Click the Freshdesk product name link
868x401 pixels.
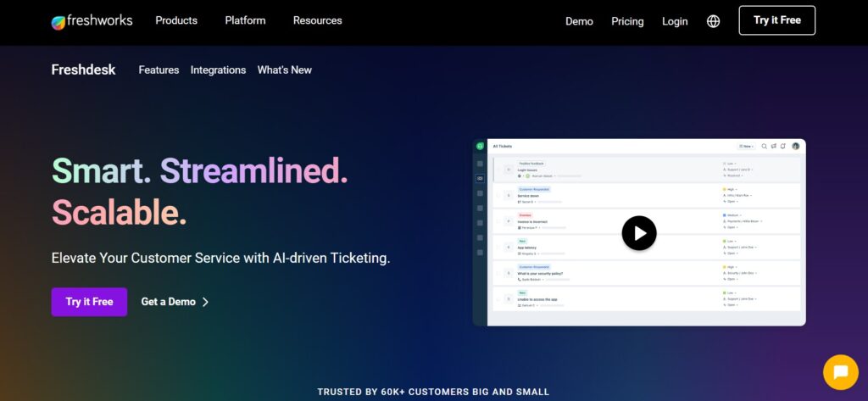click(84, 70)
